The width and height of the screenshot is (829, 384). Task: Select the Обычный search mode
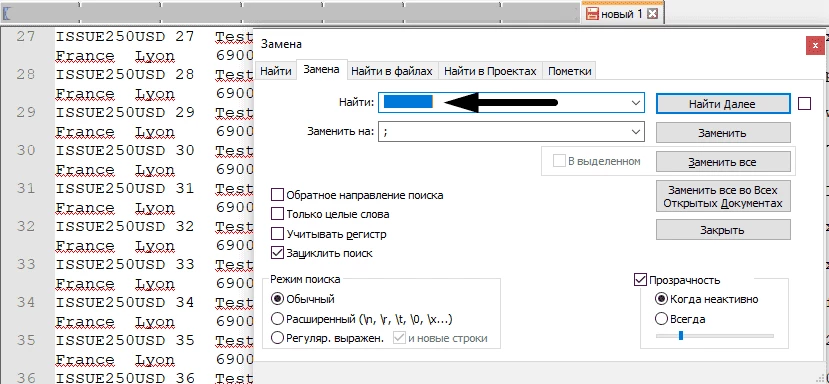coord(277,299)
